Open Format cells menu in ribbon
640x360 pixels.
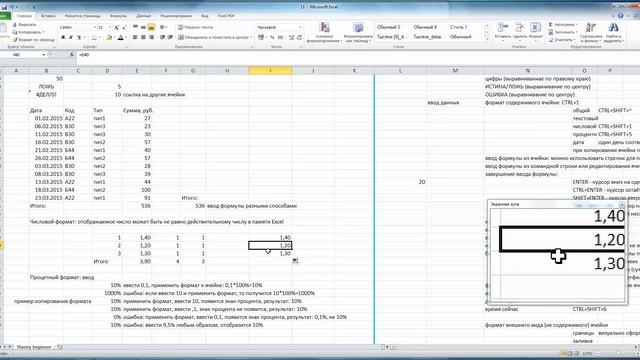click(535, 32)
